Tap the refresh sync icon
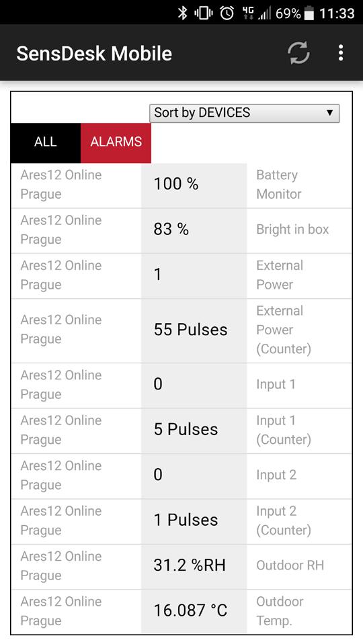The image size is (363, 644). pos(298,54)
